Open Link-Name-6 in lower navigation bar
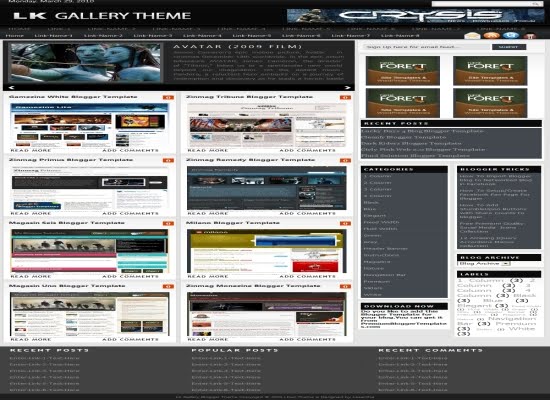 (x=301, y=35)
